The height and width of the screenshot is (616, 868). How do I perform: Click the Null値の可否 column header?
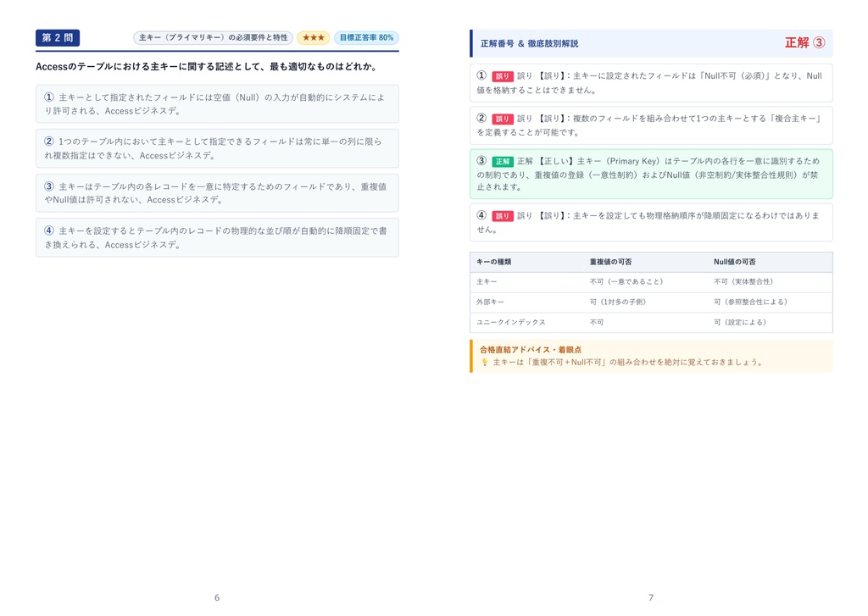[x=735, y=262]
